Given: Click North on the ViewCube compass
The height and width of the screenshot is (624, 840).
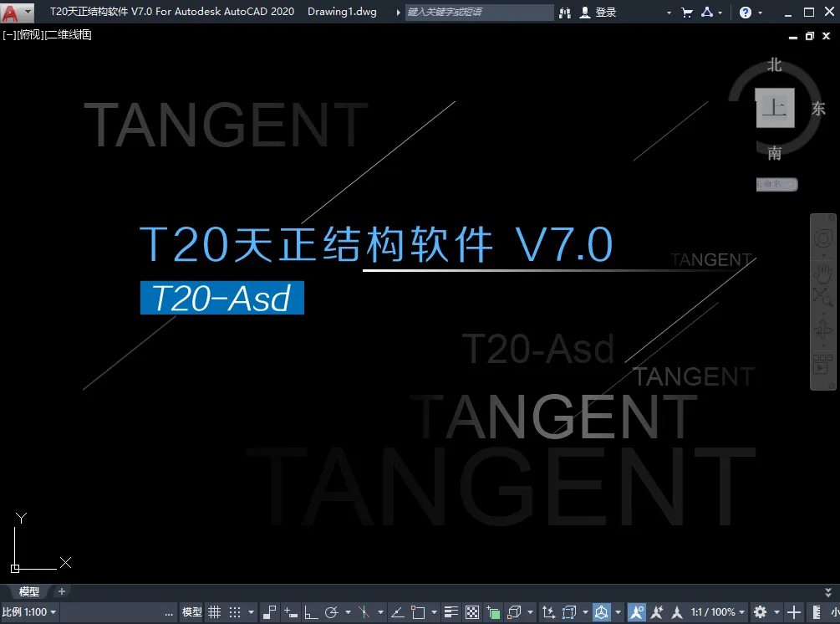Looking at the screenshot, I should tap(774, 65).
